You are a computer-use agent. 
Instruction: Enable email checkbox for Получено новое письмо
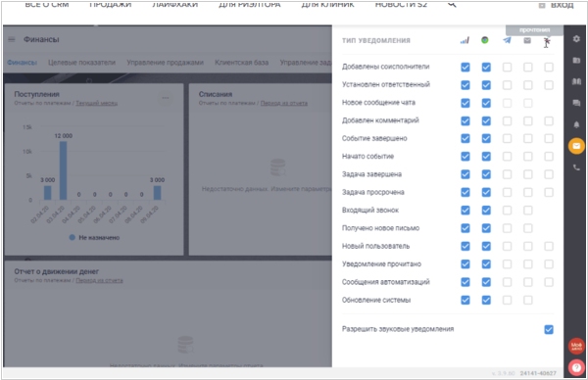tap(527, 228)
